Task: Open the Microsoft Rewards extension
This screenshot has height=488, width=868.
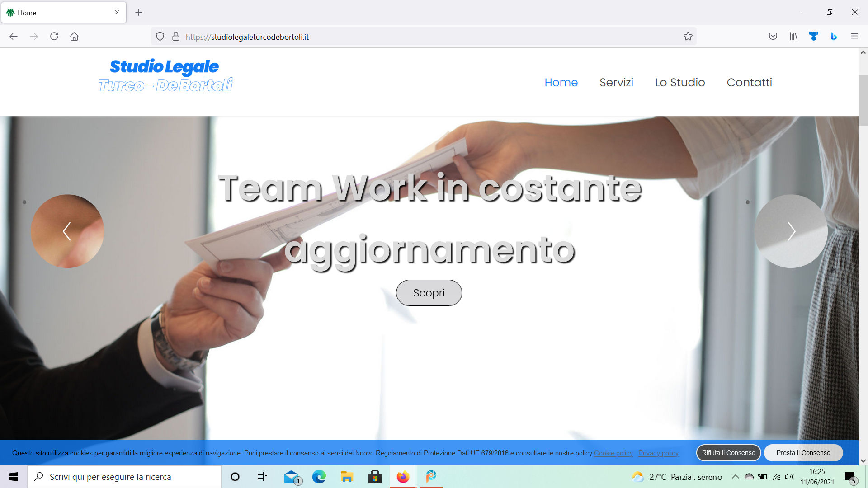Action: coord(813,36)
